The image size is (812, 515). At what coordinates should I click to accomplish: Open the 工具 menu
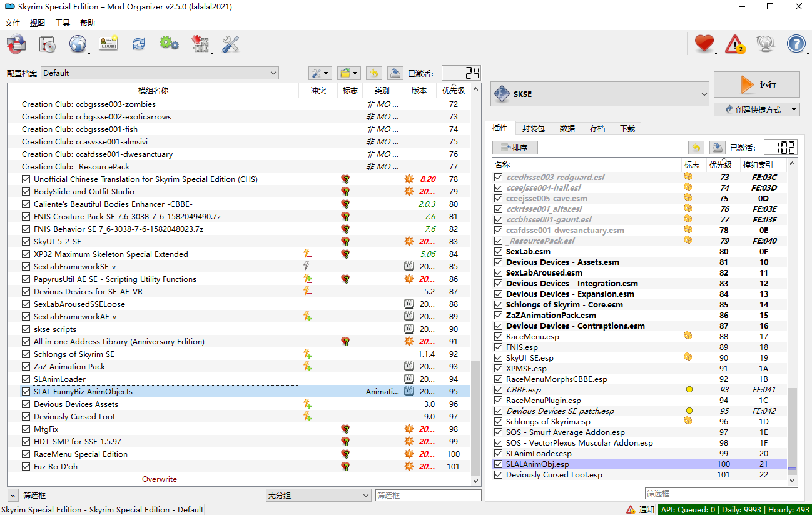(63, 23)
